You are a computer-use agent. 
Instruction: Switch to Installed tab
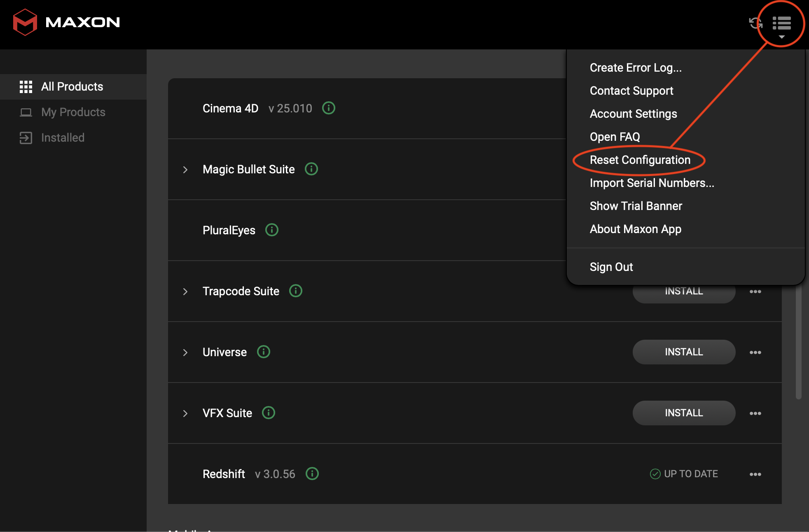click(73, 138)
